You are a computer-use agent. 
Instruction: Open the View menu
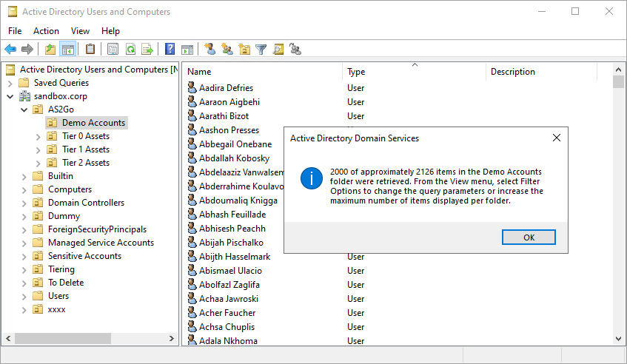80,31
